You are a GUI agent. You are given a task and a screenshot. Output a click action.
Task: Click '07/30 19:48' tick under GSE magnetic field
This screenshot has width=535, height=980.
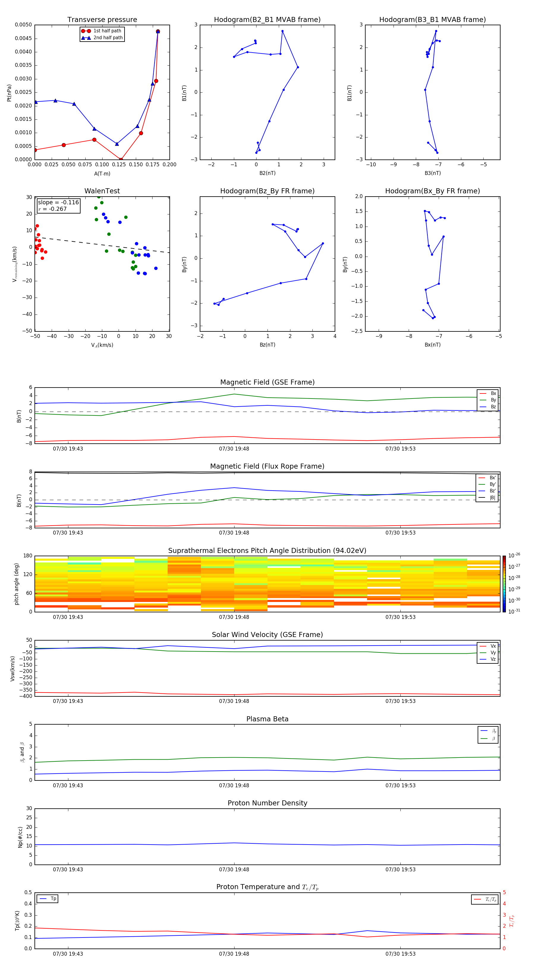point(234,449)
